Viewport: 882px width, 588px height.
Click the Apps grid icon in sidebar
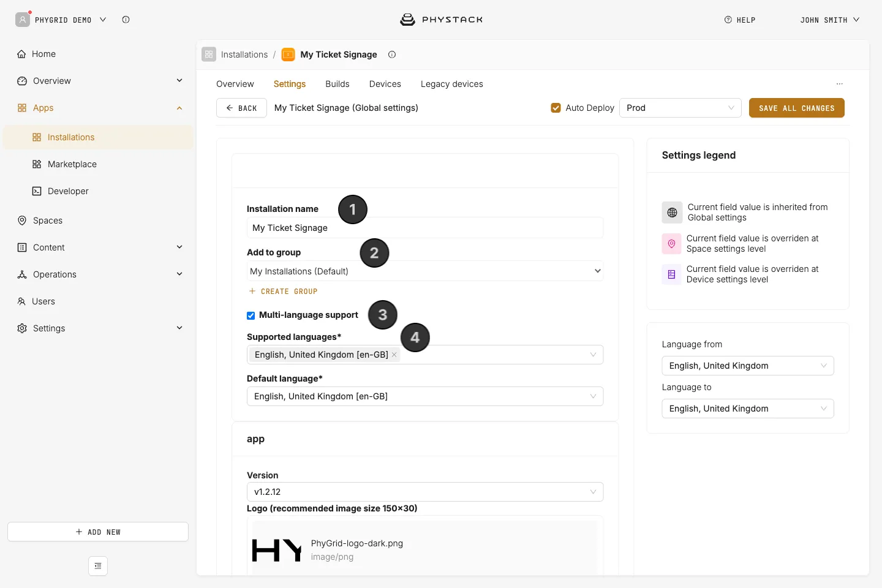coord(22,108)
